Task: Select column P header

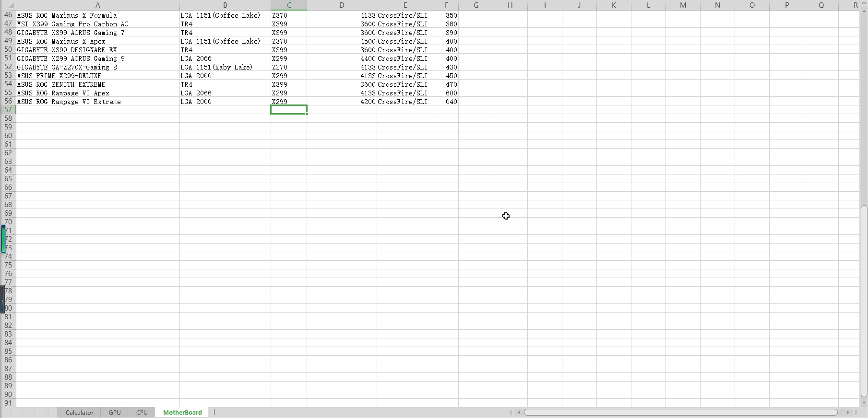Action: coord(786,5)
